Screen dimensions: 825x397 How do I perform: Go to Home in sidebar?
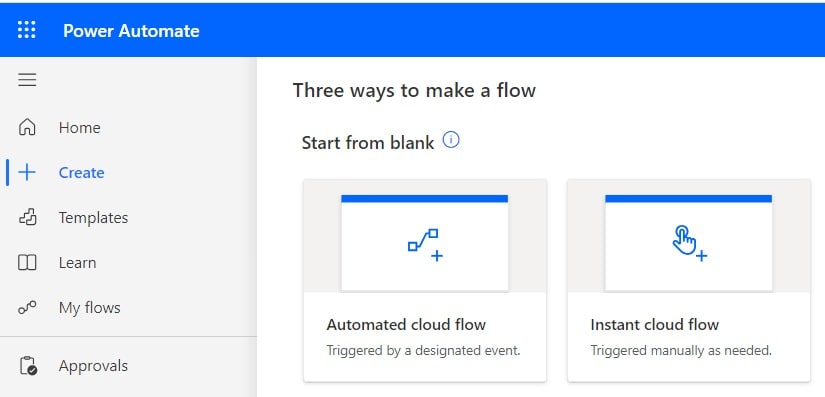[79, 127]
